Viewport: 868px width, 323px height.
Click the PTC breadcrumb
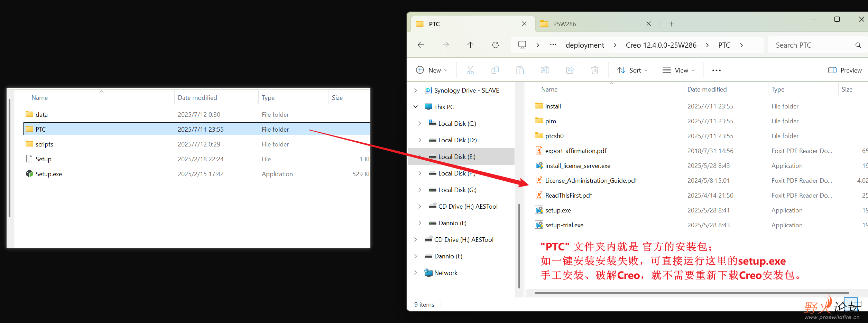(x=724, y=45)
